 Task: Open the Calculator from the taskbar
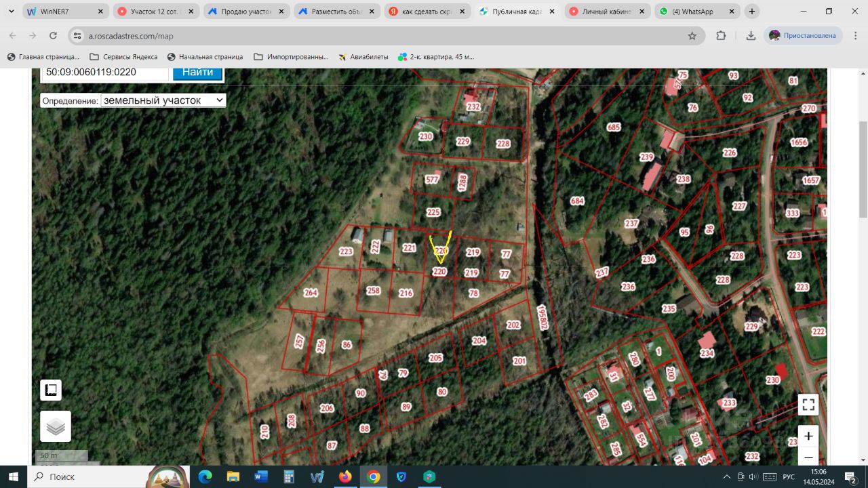point(289,476)
